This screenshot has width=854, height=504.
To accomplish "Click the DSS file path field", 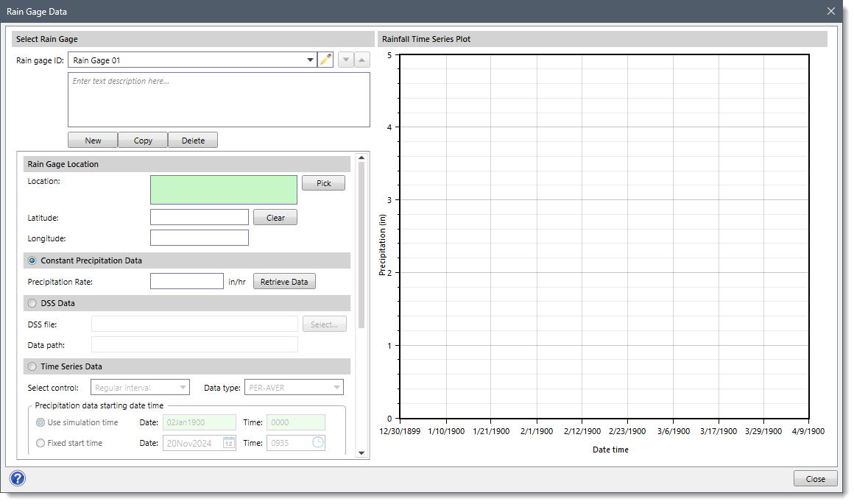I will click(x=194, y=324).
